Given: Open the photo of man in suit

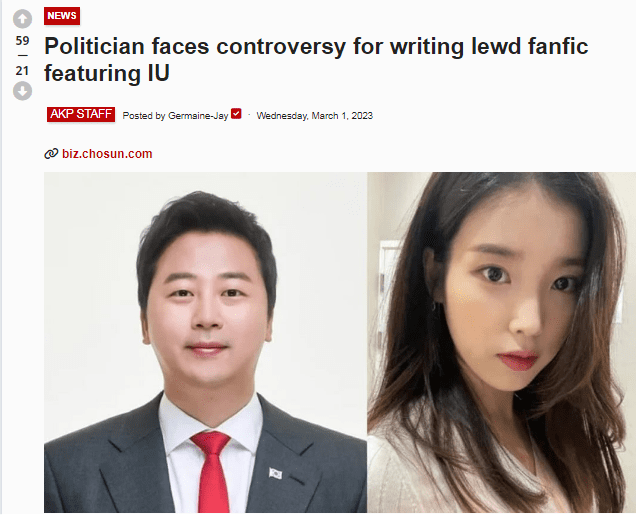Looking at the screenshot, I should click(x=206, y=342).
